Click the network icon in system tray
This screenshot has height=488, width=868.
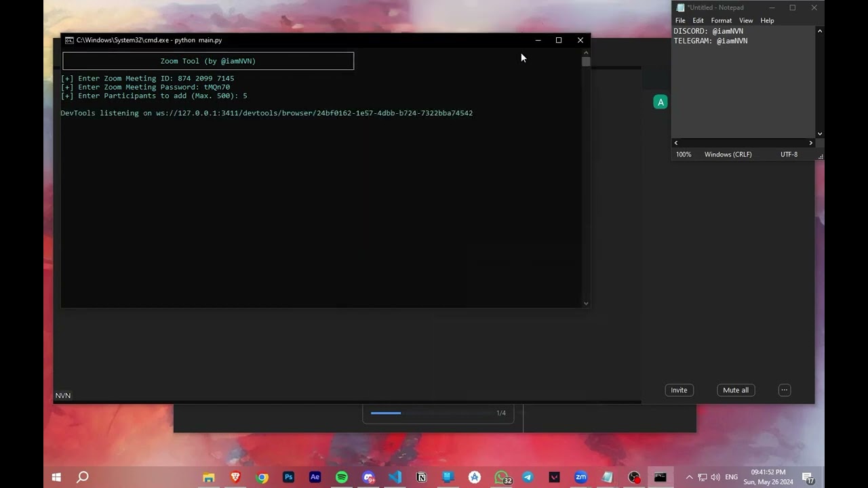[703, 477]
